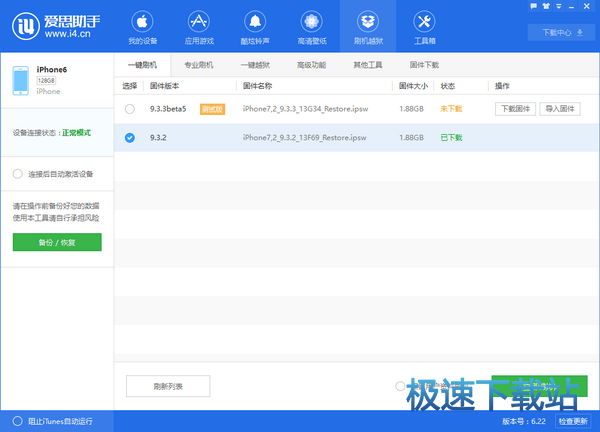Open the title bar dropdown menu icon

(x=559, y=6)
